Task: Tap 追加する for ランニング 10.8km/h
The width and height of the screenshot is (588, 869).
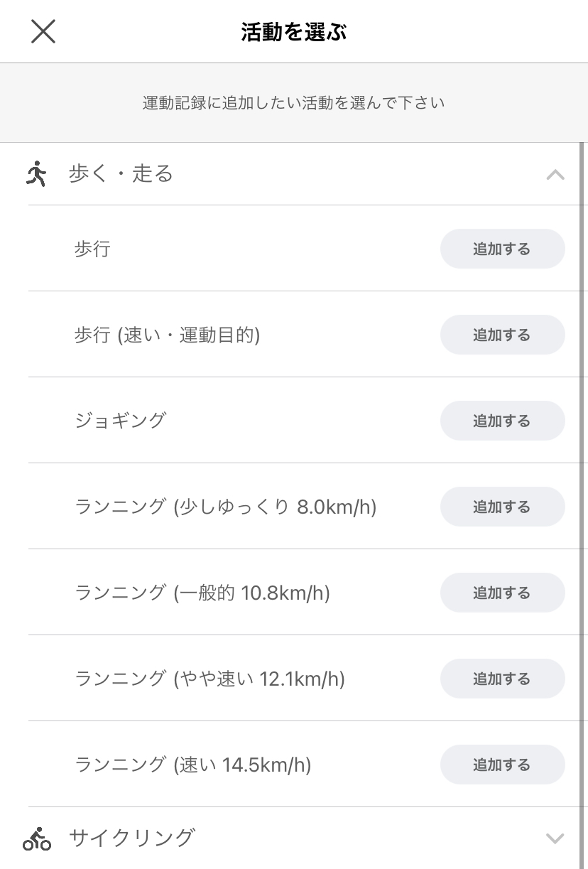Action: (x=502, y=593)
